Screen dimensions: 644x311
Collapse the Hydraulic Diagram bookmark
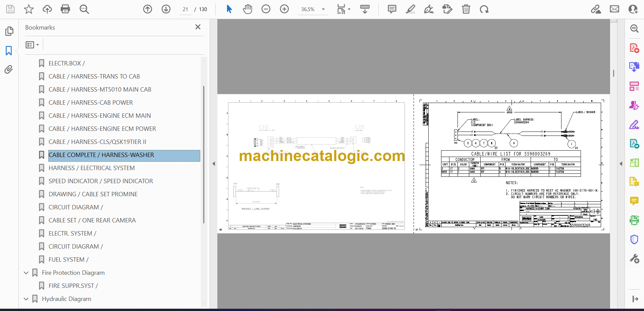[26, 299]
